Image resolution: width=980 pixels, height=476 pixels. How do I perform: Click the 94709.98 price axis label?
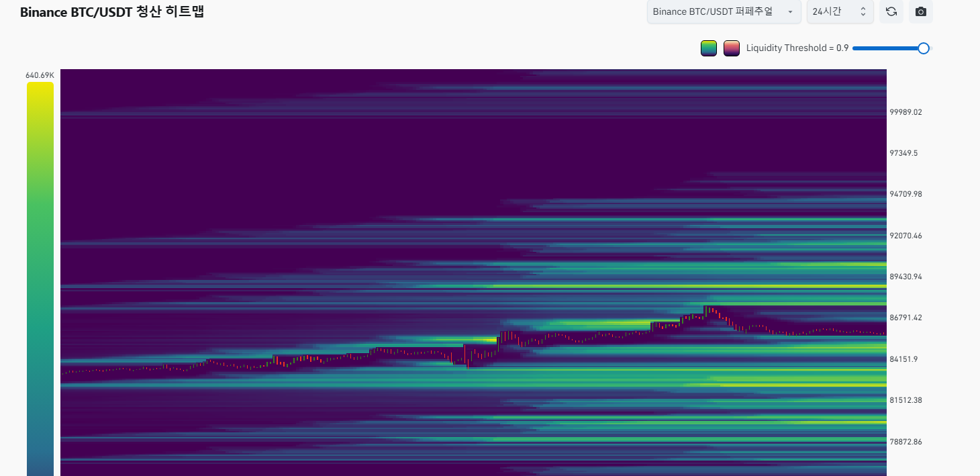[905, 194]
